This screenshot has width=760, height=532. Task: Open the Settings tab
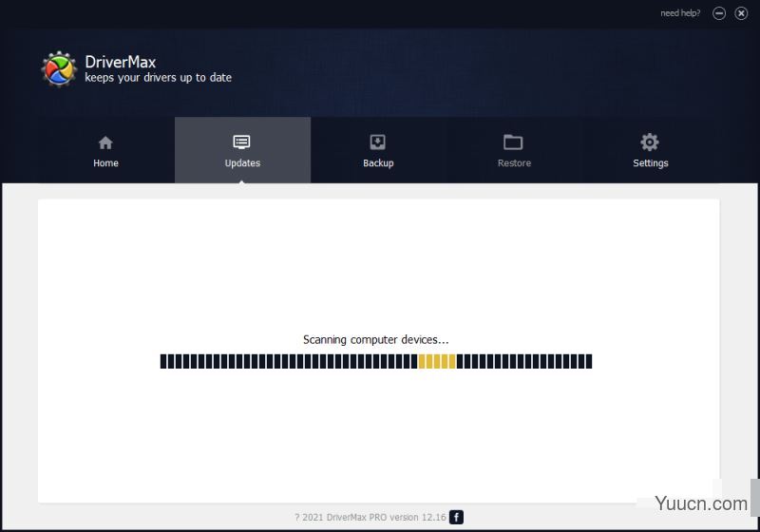coord(651,151)
